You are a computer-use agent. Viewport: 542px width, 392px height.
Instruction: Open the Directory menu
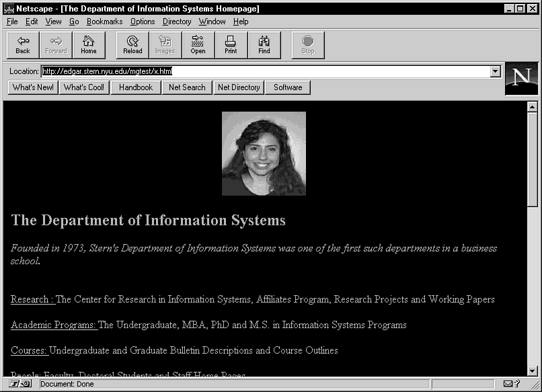[177, 22]
